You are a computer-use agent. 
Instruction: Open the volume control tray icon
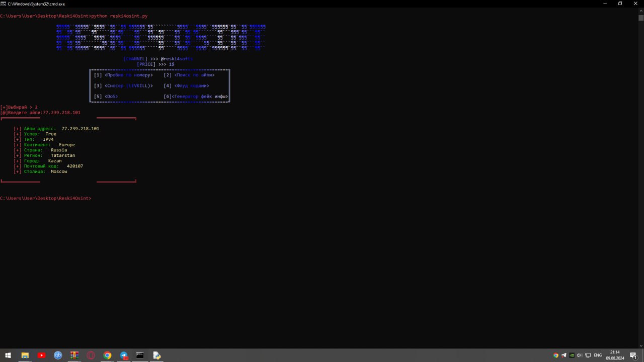pyautogui.click(x=579, y=355)
